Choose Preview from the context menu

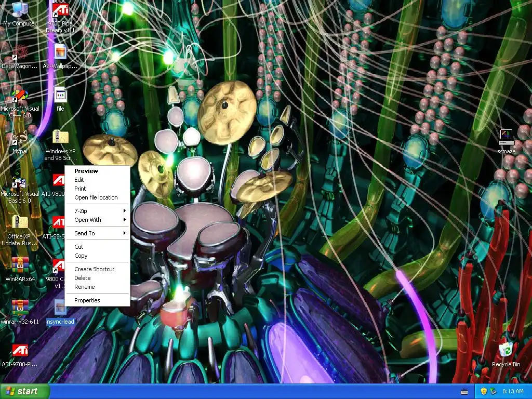point(97,171)
